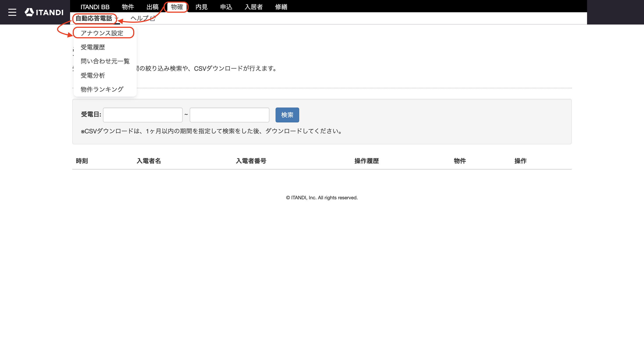Click the 入電者名 column header
644x364 pixels.
149,161
